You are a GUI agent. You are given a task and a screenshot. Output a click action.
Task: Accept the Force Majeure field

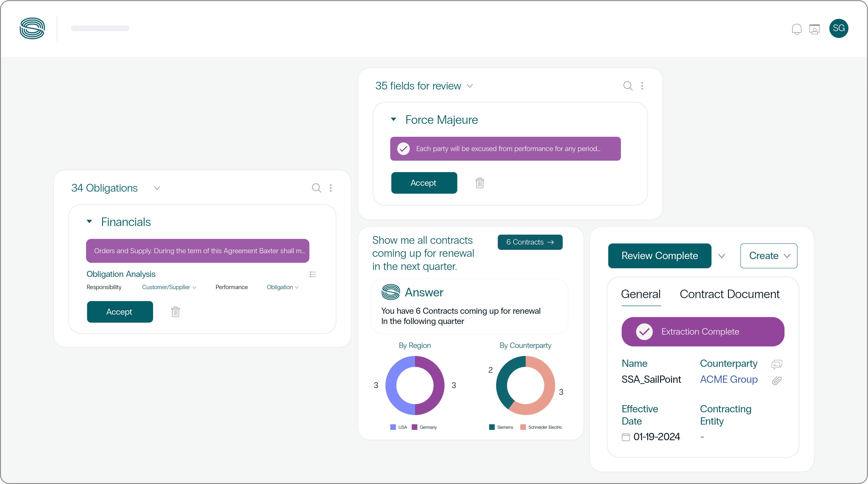(424, 183)
